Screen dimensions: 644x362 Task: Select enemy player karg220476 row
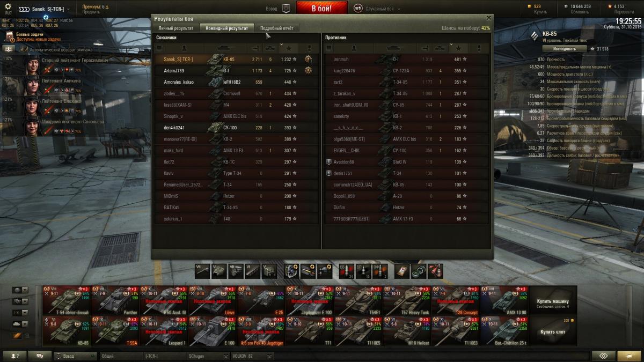pos(406,71)
